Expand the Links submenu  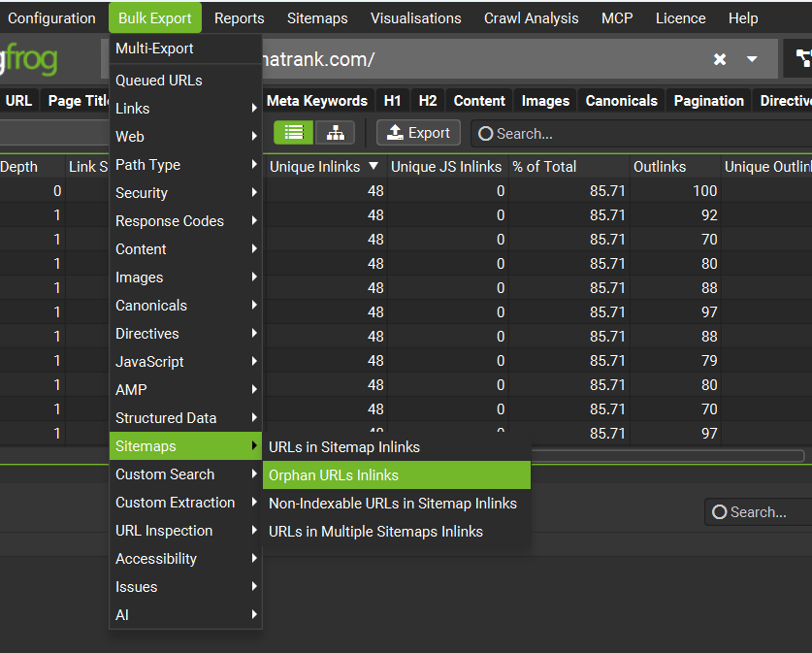(x=185, y=109)
